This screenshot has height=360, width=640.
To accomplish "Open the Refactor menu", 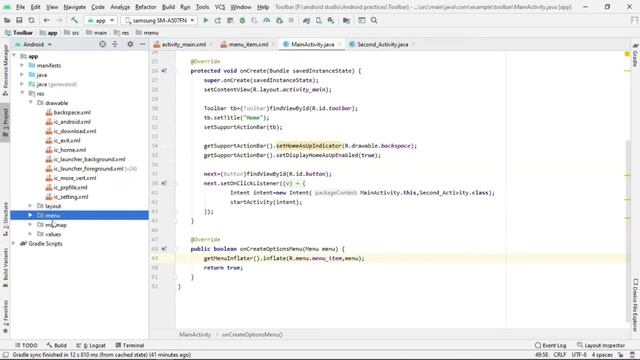I will click(146, 7).
